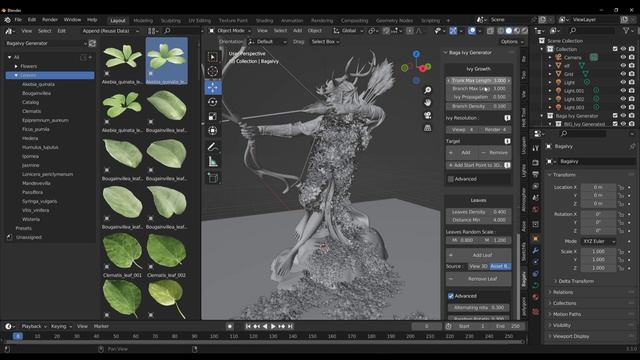Toggle viewport overlays button
Screen dimensions: 640x360
tap(472, 31)
